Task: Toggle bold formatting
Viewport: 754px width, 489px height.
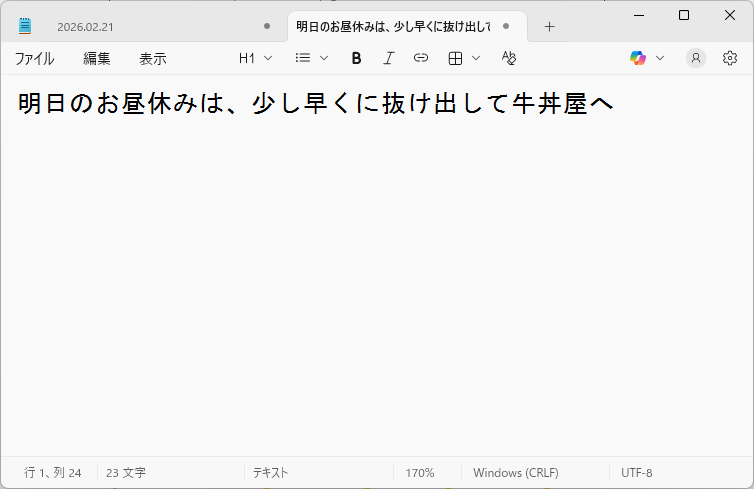Action: [x=356, y=58]
